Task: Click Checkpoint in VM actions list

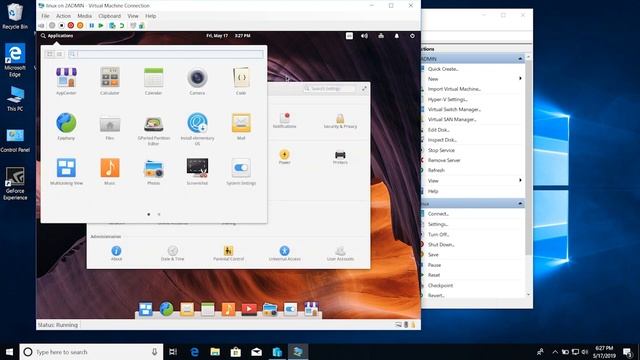Action: 440,285
